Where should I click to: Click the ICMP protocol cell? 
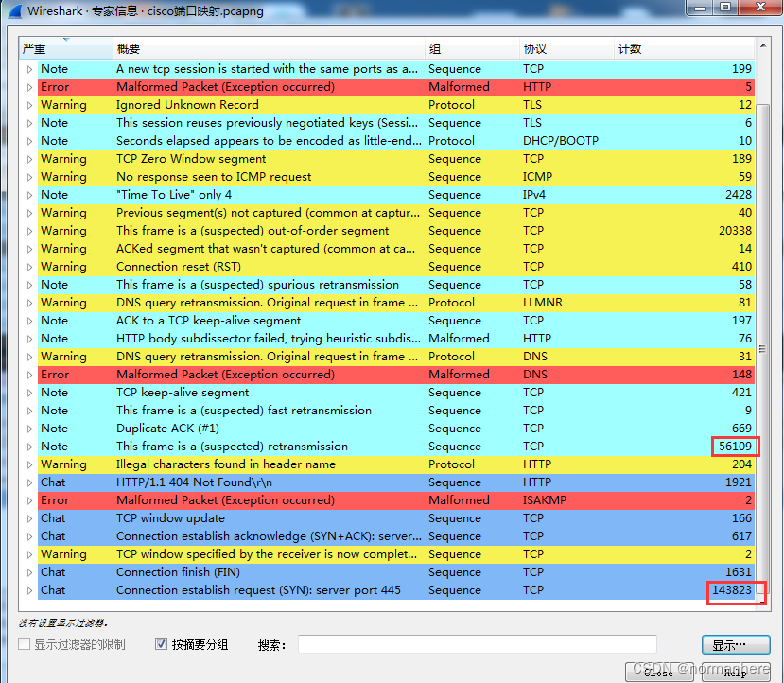click(x=537, y=177)
